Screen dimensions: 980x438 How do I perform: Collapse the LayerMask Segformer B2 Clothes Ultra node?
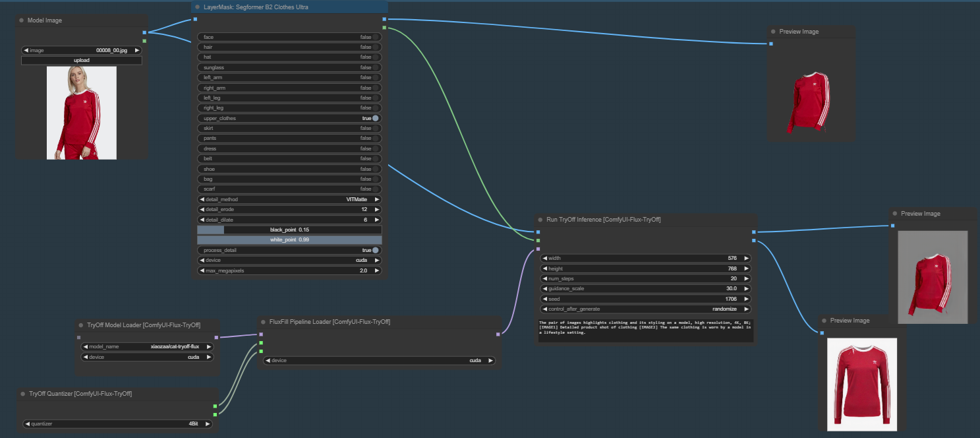tap(198, 7)
